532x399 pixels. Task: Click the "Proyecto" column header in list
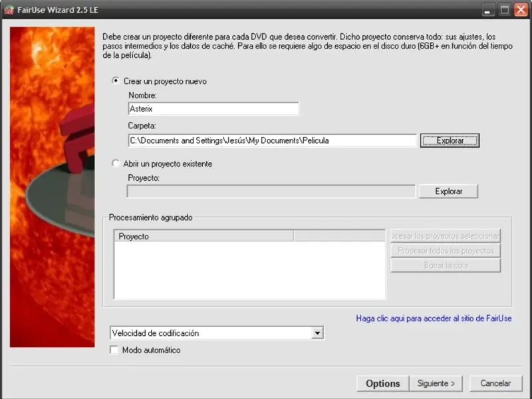click(203, 236)
